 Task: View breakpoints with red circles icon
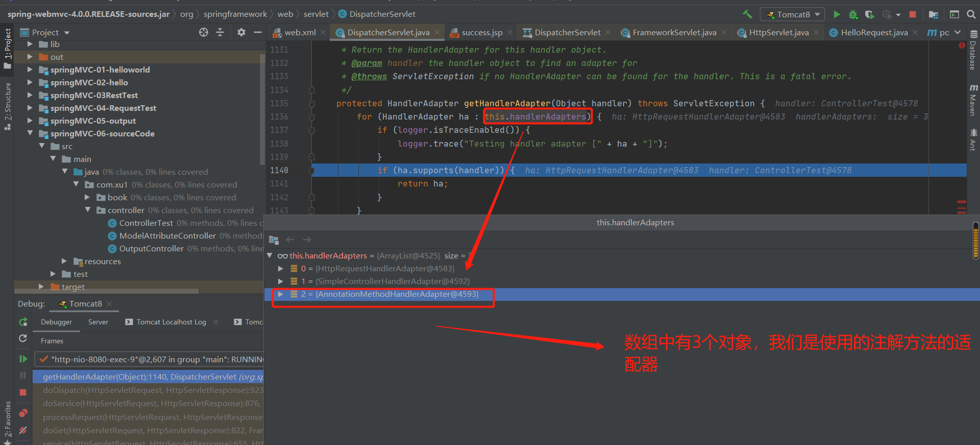coord(23,413)
